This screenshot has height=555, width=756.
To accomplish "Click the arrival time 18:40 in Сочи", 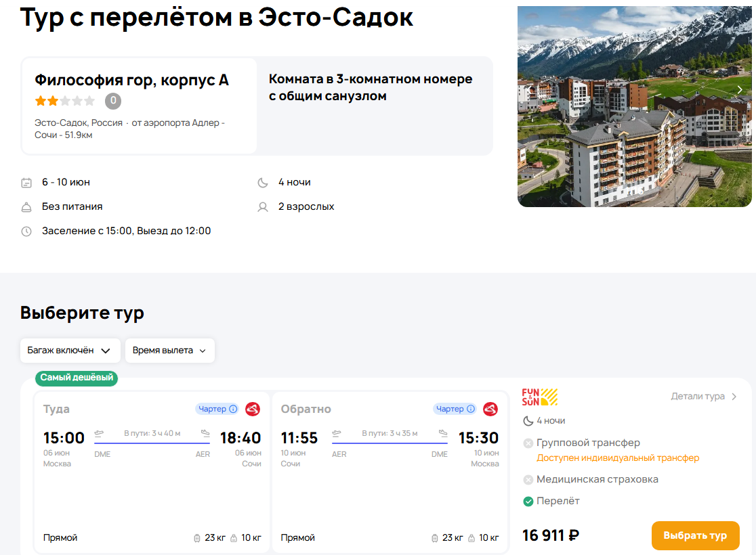I will (240, 438).
